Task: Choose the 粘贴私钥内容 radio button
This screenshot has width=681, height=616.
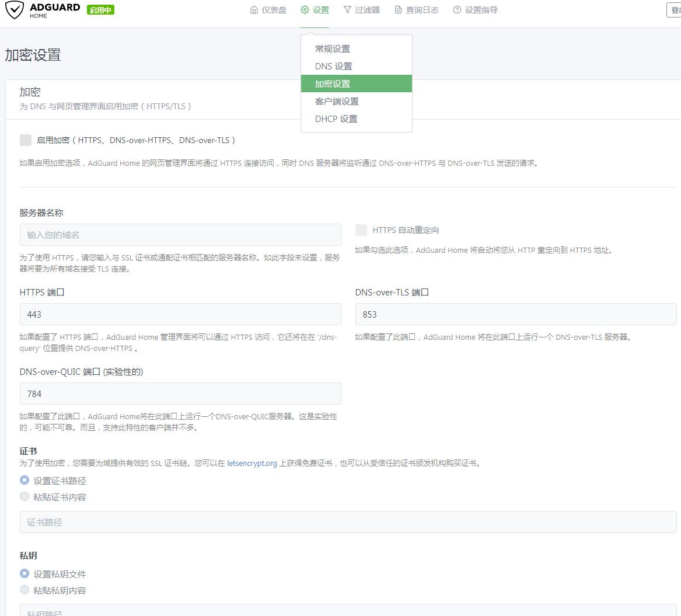Action: pyautogui.click(x=24, y=590)
